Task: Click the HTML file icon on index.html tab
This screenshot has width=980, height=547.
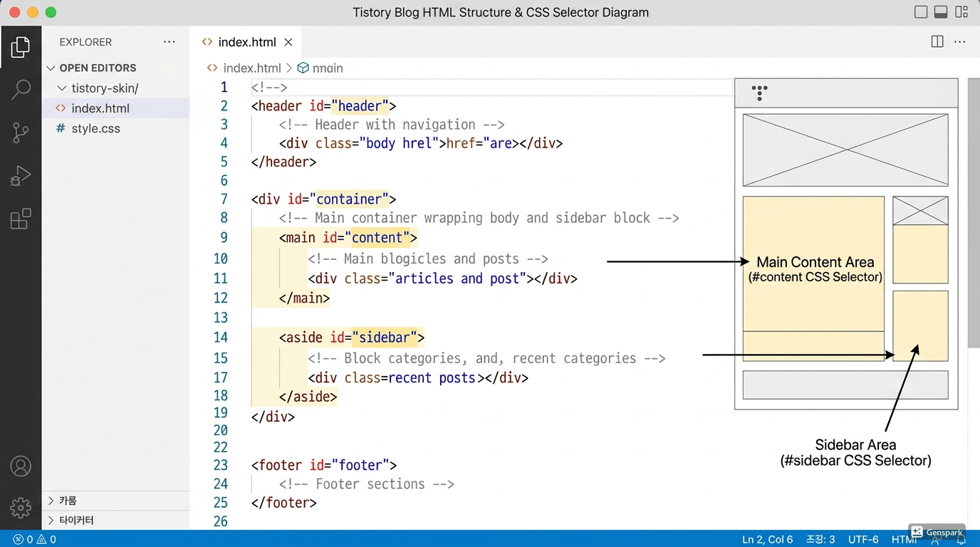Action: tap(207, 42)
